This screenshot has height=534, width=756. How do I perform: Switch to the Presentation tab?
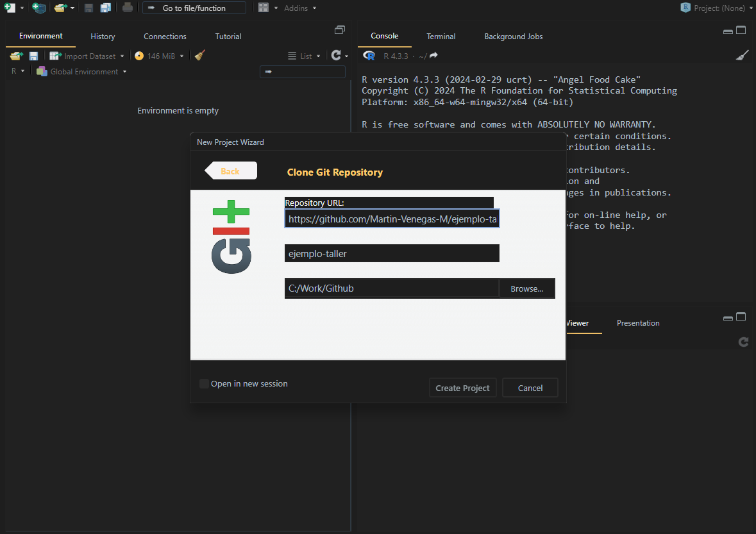point(638,323)
